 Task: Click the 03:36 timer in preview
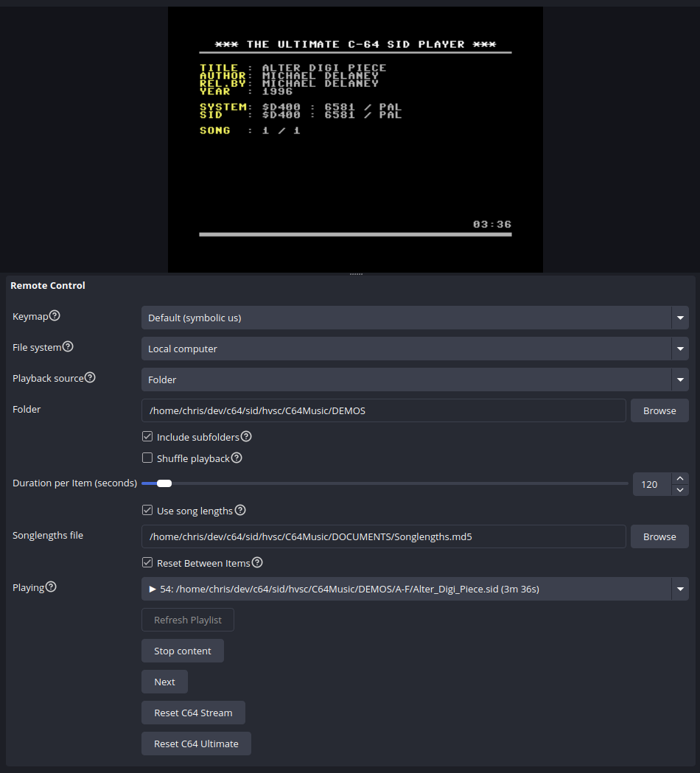pos(492,224)
